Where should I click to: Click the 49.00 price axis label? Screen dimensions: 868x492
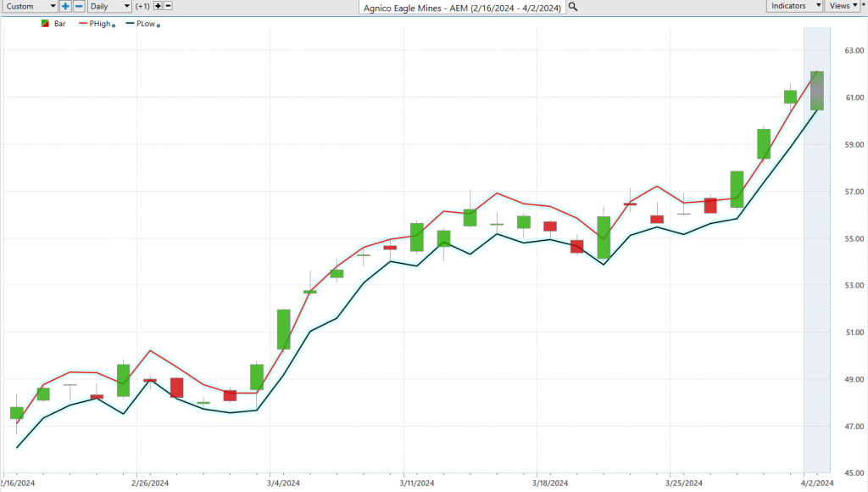point(854,379)
